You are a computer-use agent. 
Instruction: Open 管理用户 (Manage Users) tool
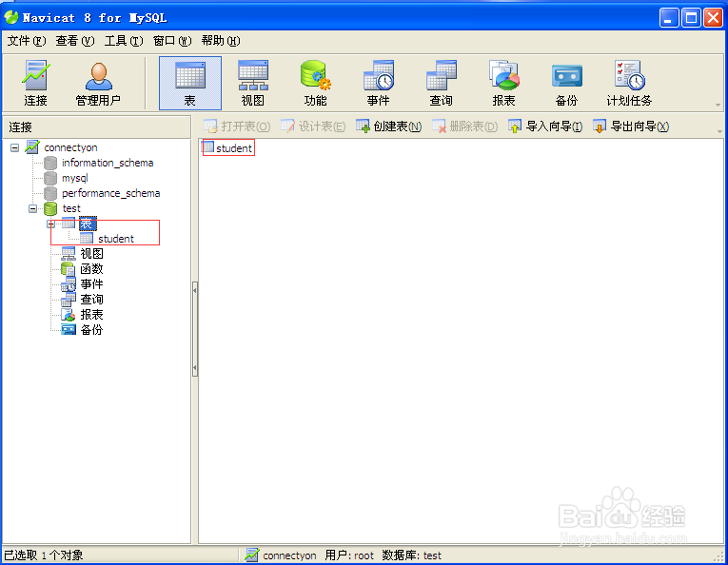pyautogui.click(x=98, y=84)
